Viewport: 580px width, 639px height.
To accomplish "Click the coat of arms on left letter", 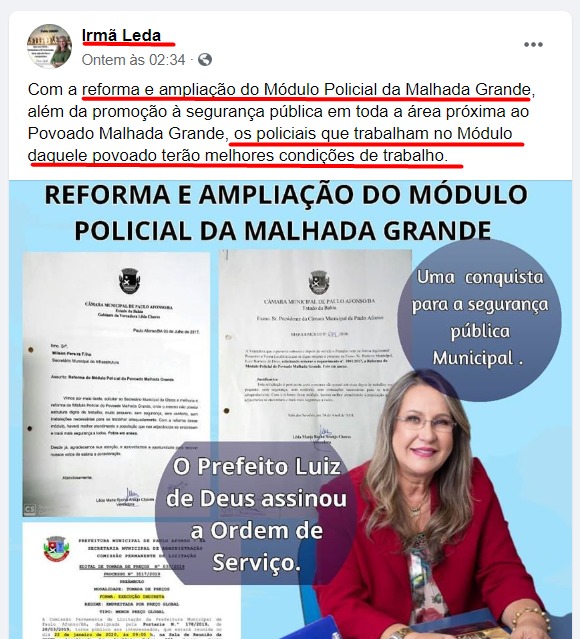I will pyautogui.click(x=129, y=281).
